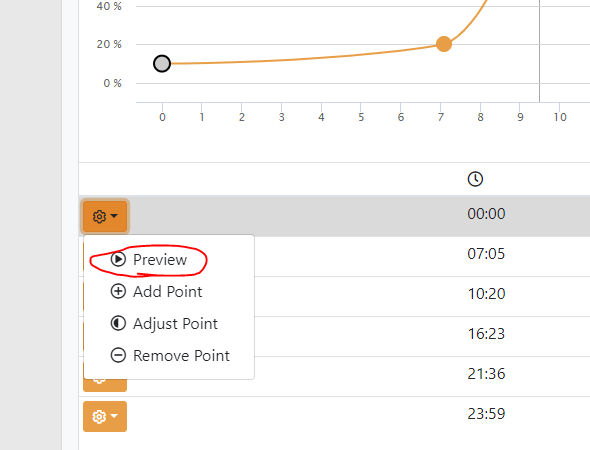The height and width of the screenshot is (450, 590).
Task: Click the 16:23 time entry
Action: 486,334
